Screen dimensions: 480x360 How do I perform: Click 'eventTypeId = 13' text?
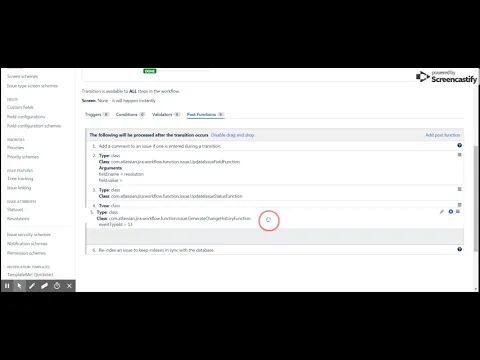[116, 224]
